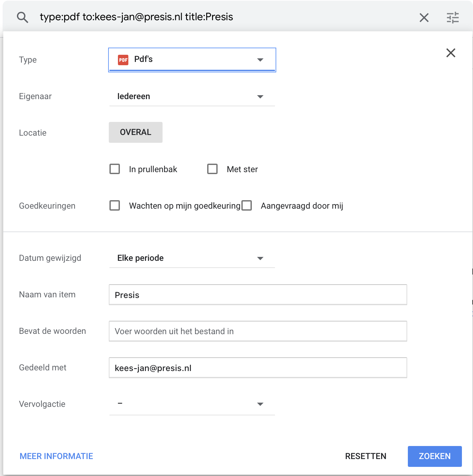Click the magnifying glass search icon

coord(22,17)
